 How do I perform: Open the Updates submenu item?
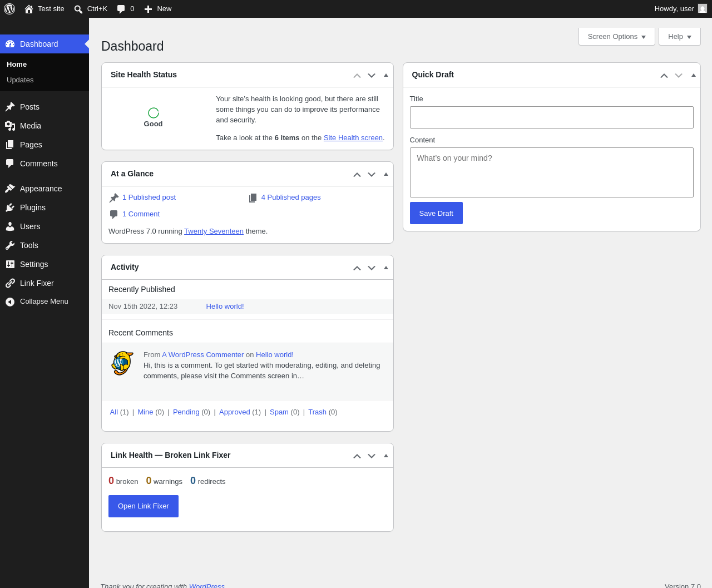pyautogui.click(x=20, y=80)
